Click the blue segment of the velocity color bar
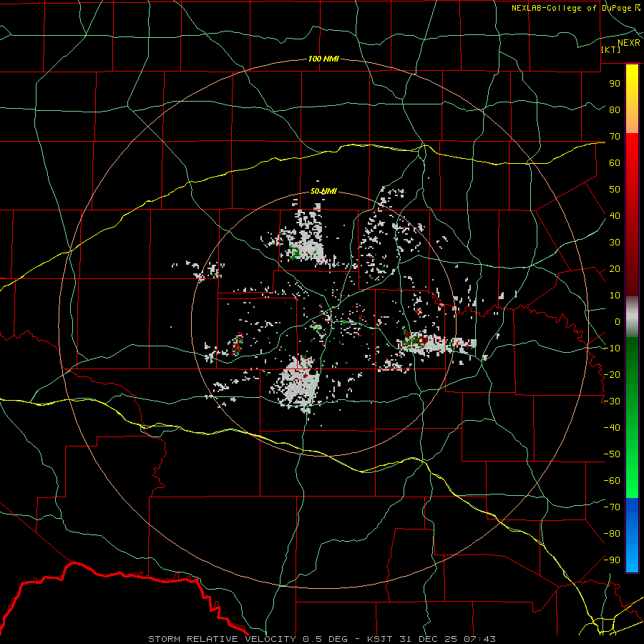Screen dimensions: 644x644 632,535
